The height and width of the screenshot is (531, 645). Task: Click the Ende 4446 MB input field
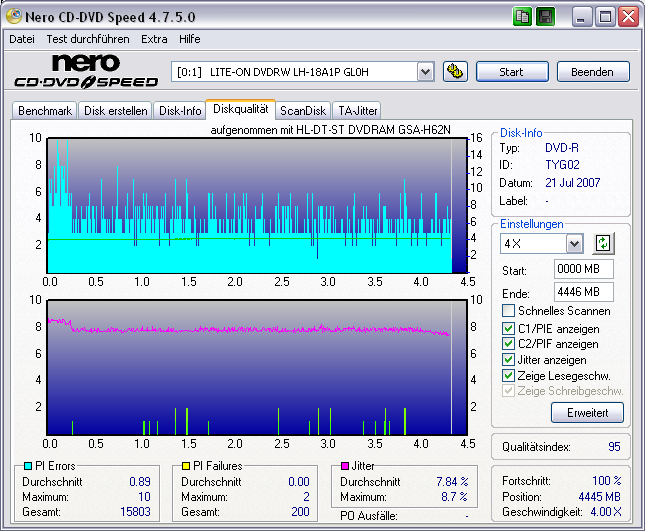pos(584,292)
